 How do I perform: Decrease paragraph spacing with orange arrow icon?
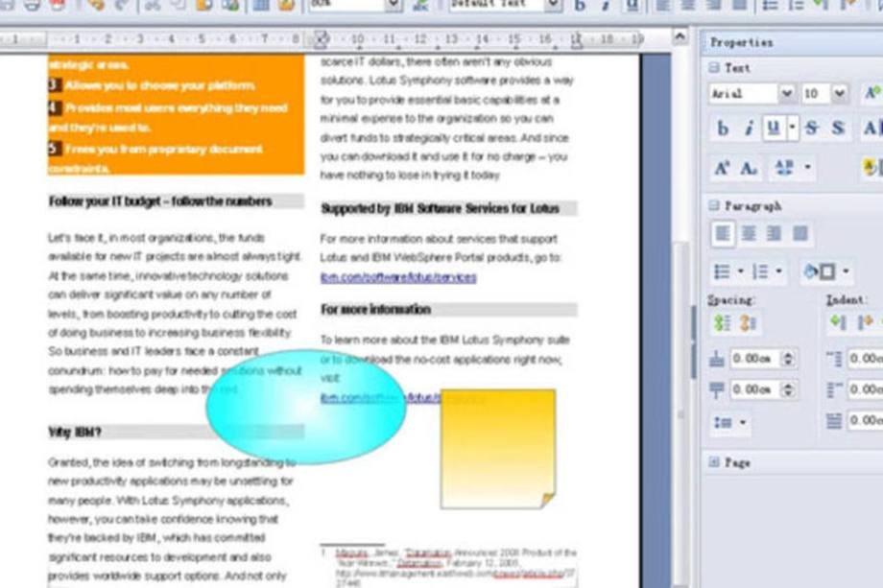(748, 323)
